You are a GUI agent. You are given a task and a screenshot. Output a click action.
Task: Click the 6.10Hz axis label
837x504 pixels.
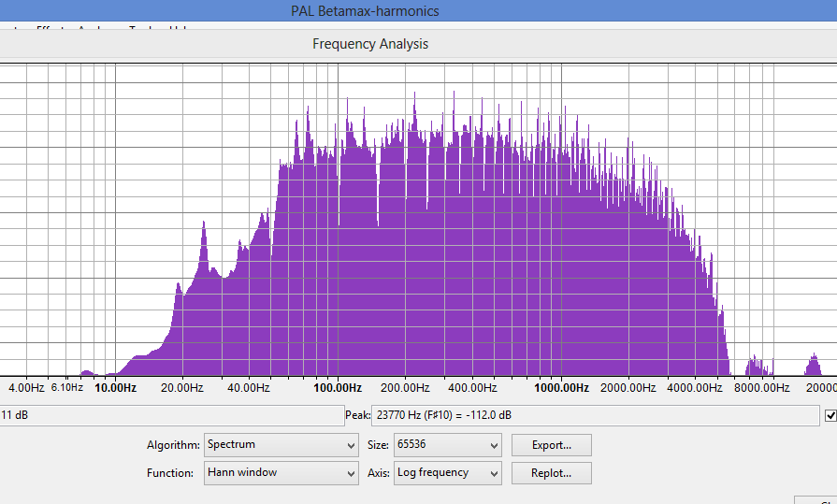point(66,388)
